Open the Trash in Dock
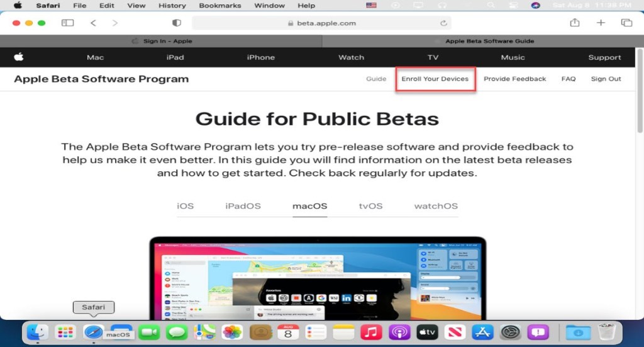Screen dimensions: 644x347 pyautogui.click(x=607, y=332)
